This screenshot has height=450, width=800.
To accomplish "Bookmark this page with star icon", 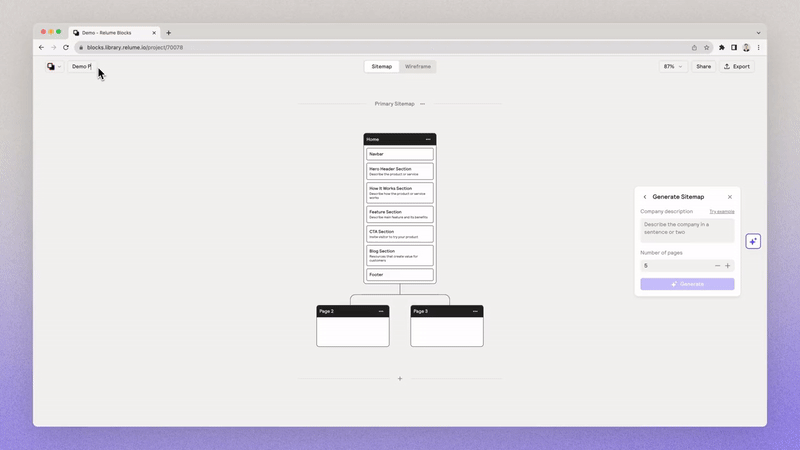I will click(x=706, y=47).
